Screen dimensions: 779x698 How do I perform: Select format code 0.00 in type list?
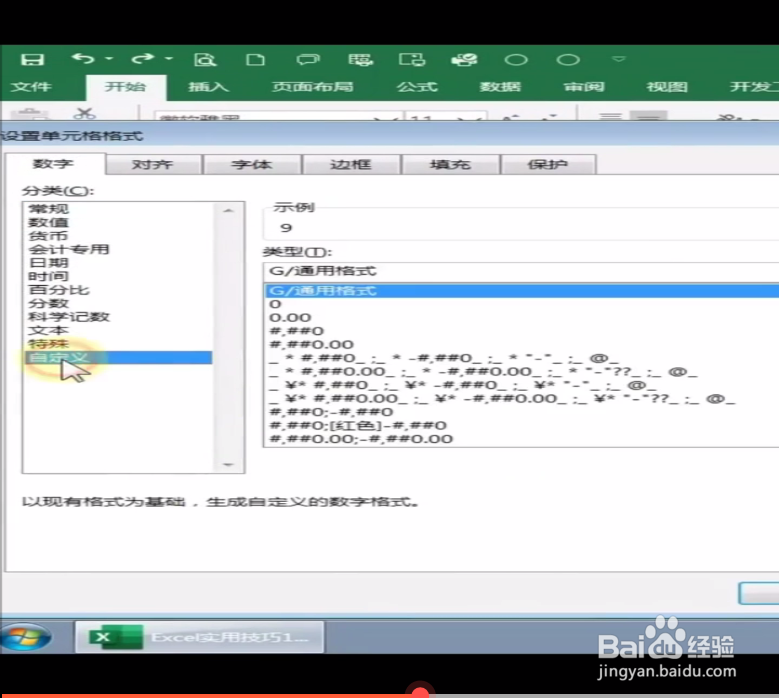coord(290,317)
